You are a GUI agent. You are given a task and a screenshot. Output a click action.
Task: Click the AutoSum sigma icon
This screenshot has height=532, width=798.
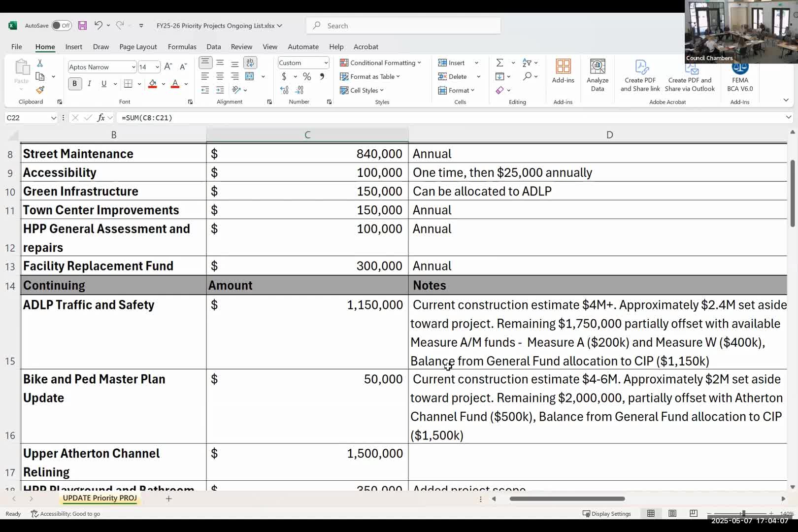coord(499,63)
